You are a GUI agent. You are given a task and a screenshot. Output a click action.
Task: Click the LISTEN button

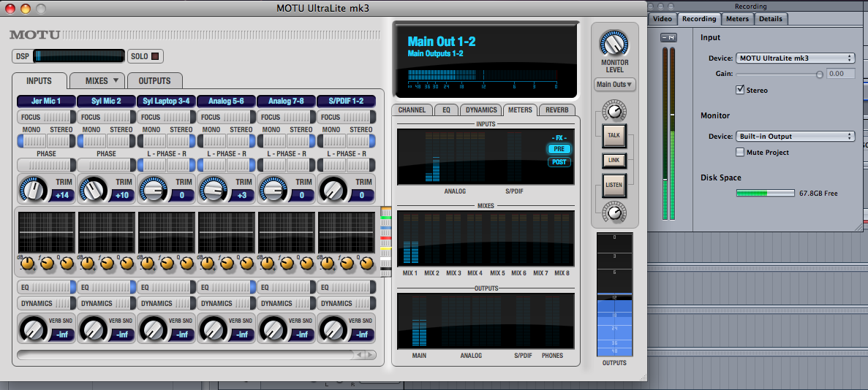click(x=614, y=185)
